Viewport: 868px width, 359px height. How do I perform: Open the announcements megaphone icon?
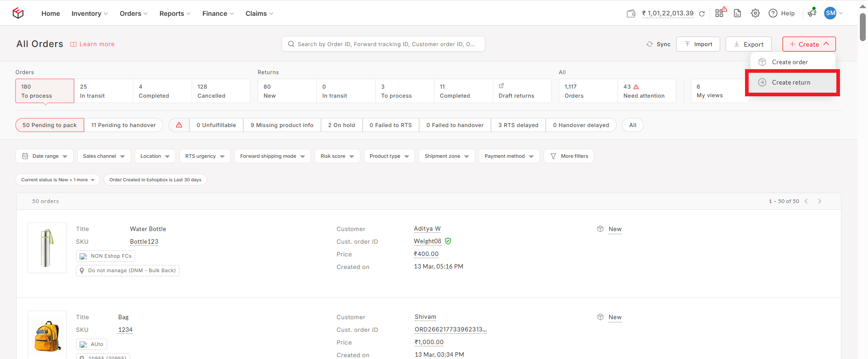pyautogui.click(x=812, y=13)
